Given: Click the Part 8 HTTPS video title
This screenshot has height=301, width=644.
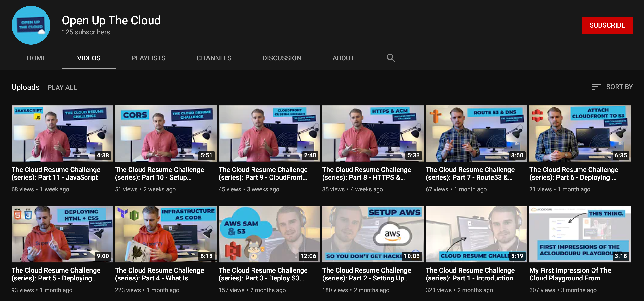Looking at the screenshot, I should coord(366,174).
